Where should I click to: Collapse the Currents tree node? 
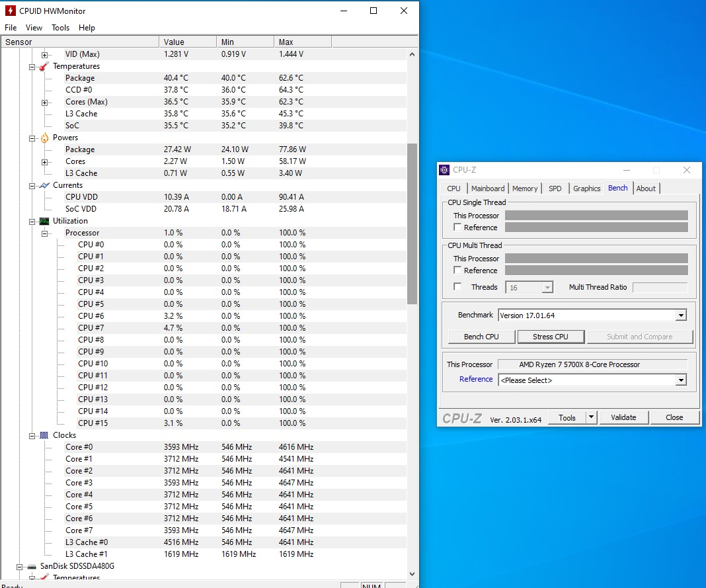(x=32, y=186)
